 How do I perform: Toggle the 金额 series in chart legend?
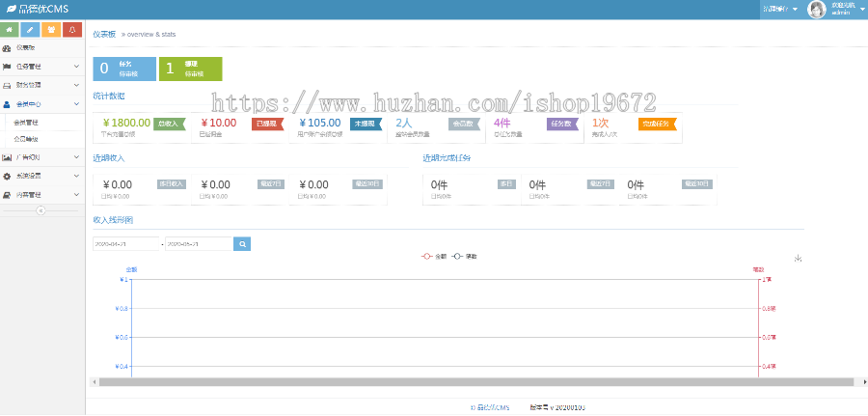[434, 257]
